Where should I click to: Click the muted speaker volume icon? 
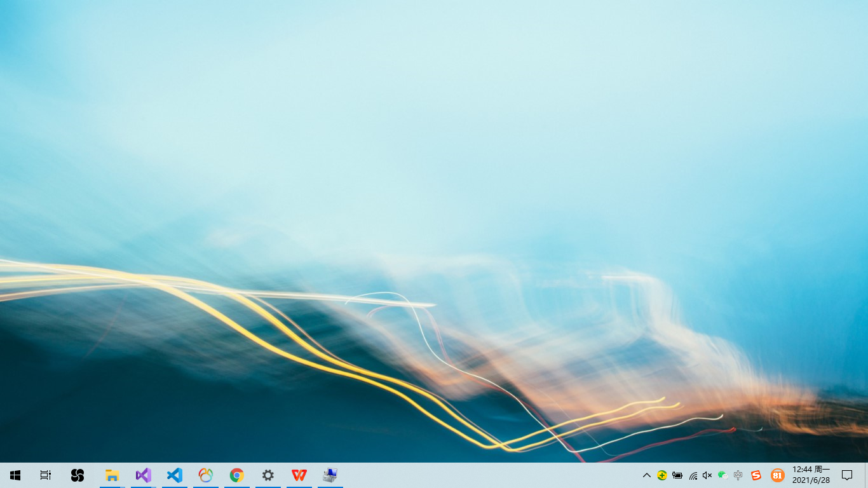pos(707,475)
